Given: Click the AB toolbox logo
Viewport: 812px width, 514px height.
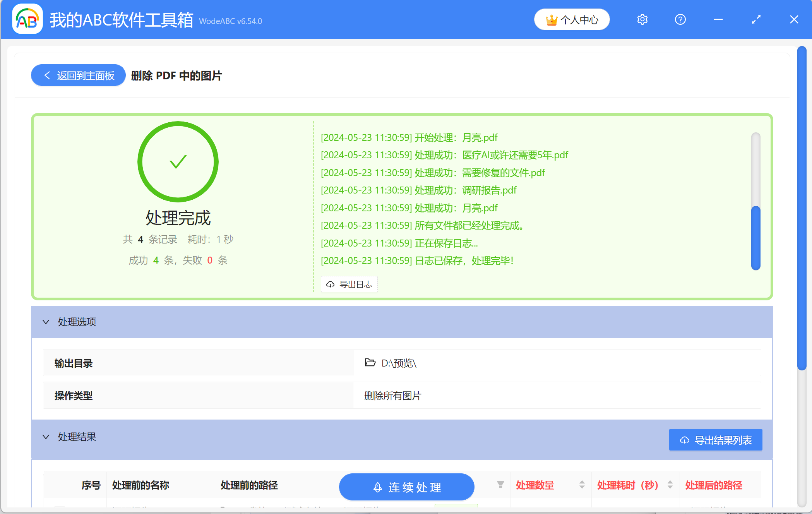Looking at the screenshot, I should (x=27, y=19).
